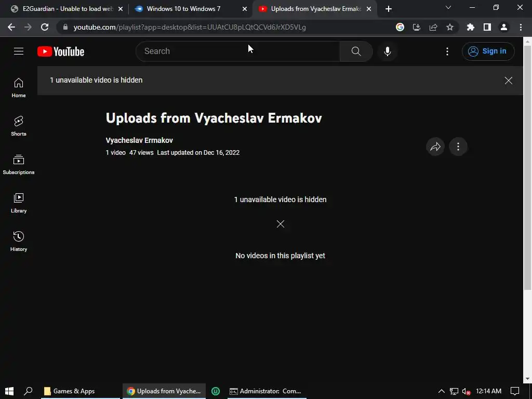The height and width of the screenshot is (399, 532).
Task: Open the notification center icon
Action: click(x=515, y=391)
